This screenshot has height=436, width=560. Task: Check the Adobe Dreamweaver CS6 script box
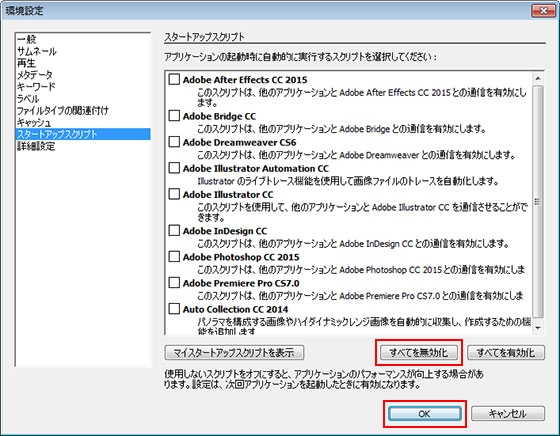174,142
